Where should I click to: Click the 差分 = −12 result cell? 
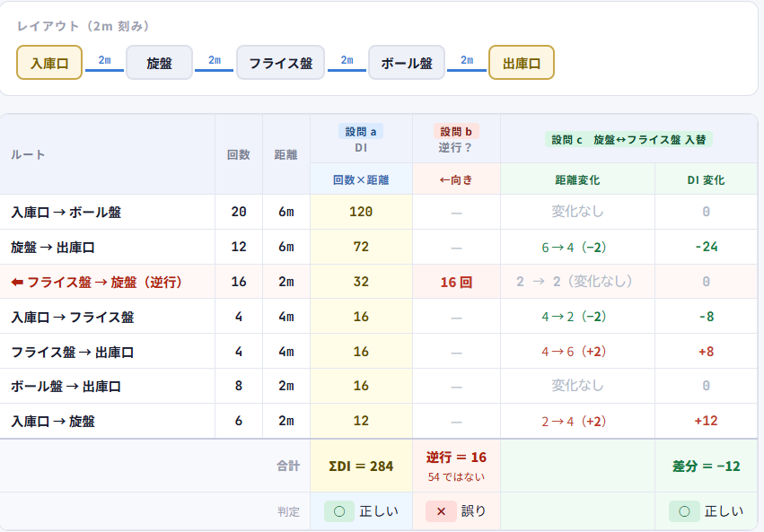pos(706,466)
